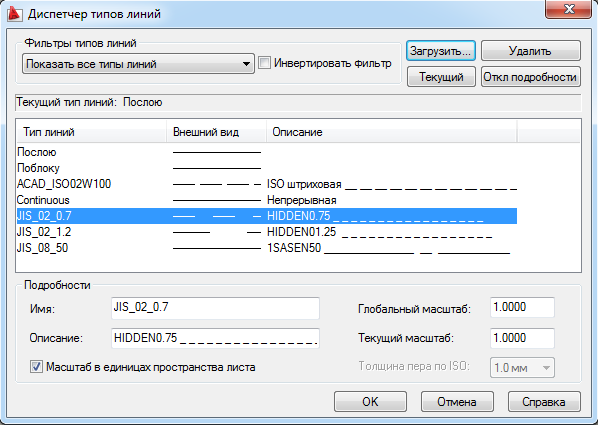
Task: Click the Имя input field
Action: pyautogui.click(x=215, y=308)
